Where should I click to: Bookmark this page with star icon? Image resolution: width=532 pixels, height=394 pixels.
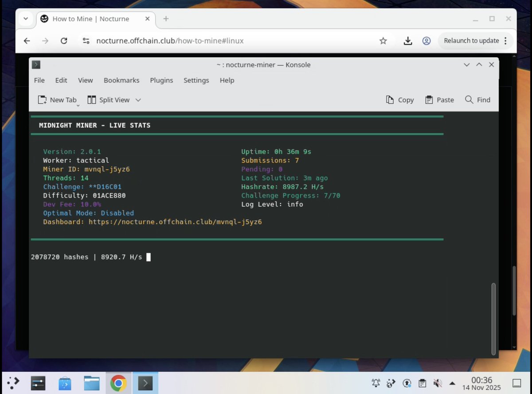[383, 41]
